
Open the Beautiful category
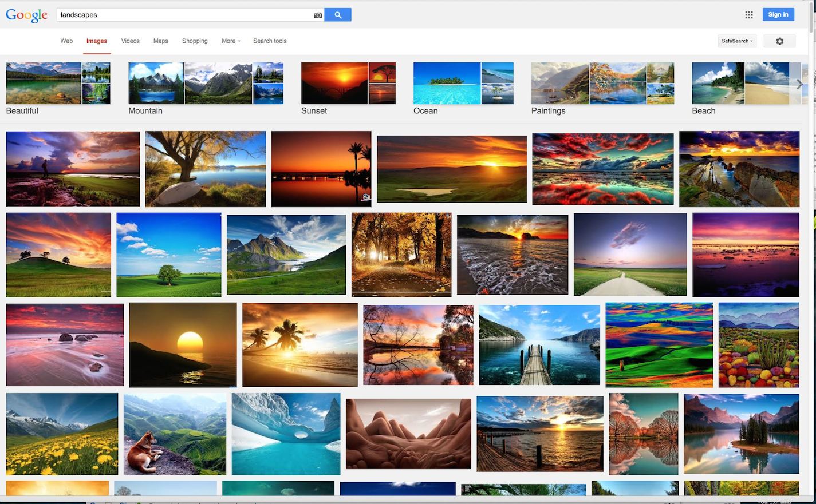click(58, 89)
